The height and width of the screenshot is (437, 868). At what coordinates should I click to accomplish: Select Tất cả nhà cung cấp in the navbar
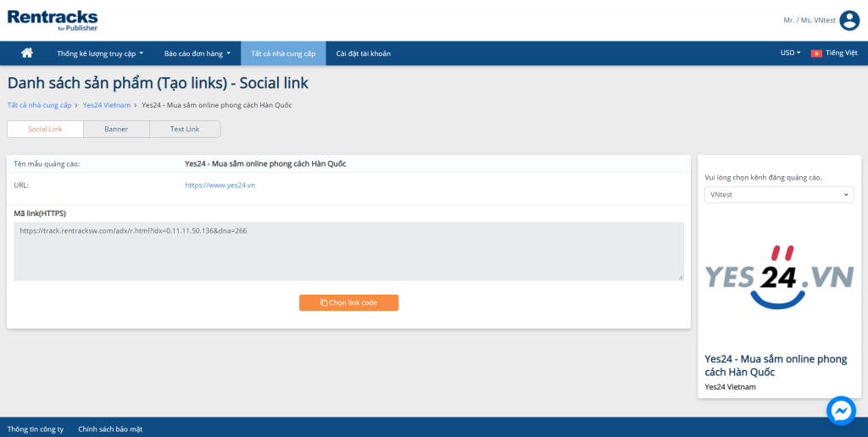283,53
